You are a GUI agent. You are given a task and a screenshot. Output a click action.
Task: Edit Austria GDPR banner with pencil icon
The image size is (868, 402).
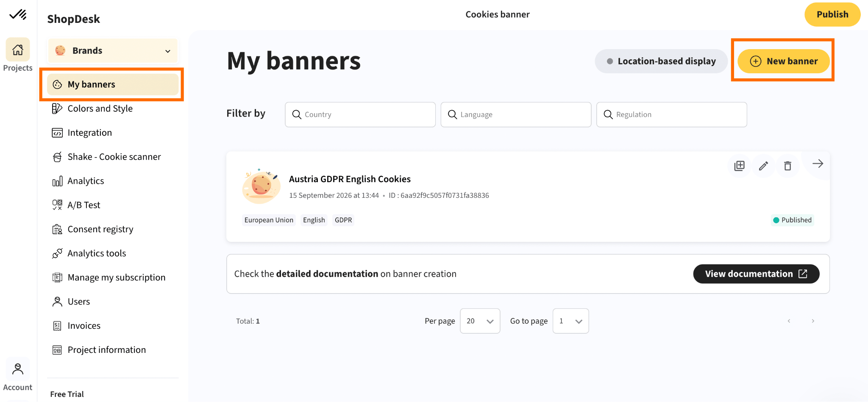pos(763,166)
